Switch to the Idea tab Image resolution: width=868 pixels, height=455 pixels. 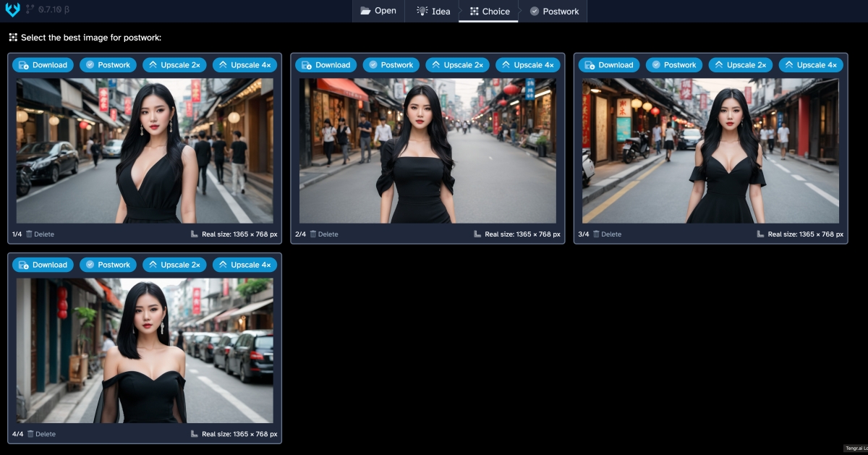click(433, 11)
